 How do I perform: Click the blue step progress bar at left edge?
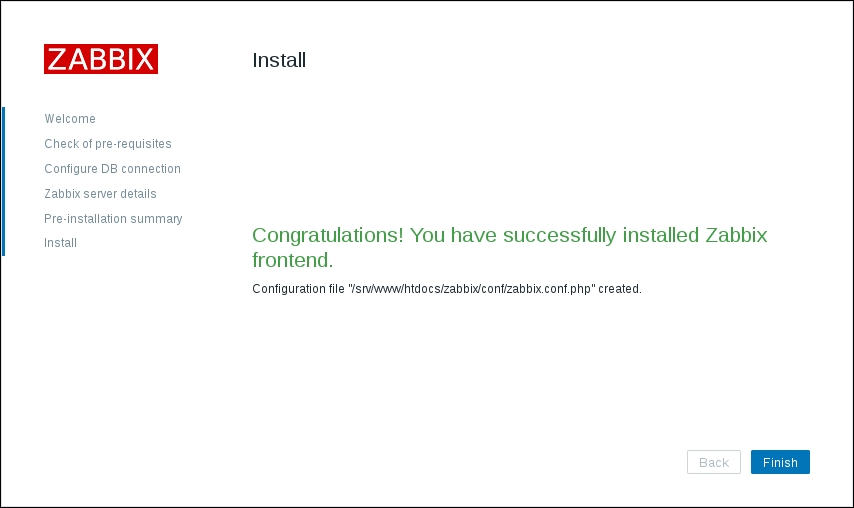[x=3, y=180]
